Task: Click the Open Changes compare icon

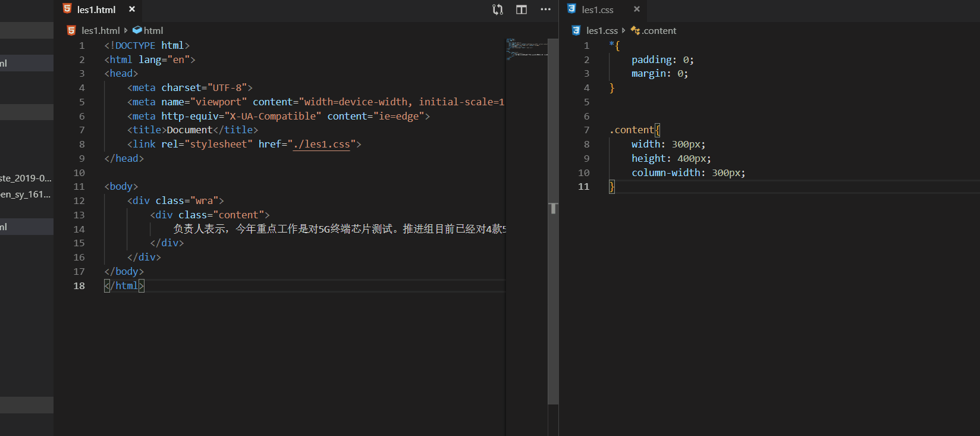Action: 498,10
